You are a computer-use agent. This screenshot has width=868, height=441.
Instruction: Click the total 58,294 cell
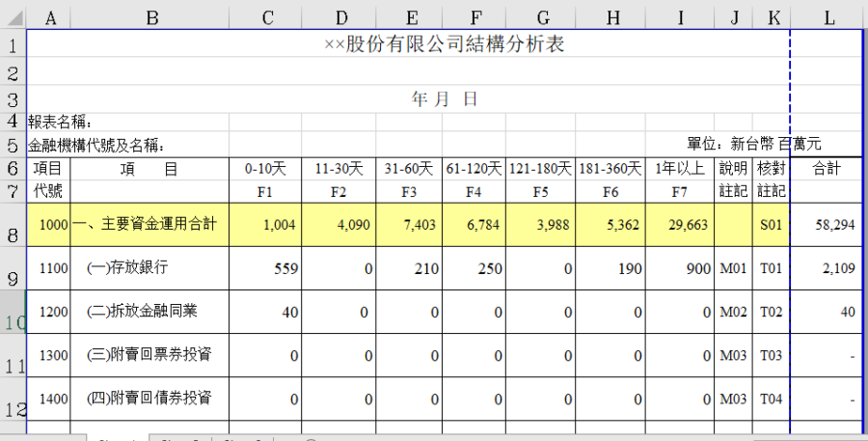coord(827,225)
